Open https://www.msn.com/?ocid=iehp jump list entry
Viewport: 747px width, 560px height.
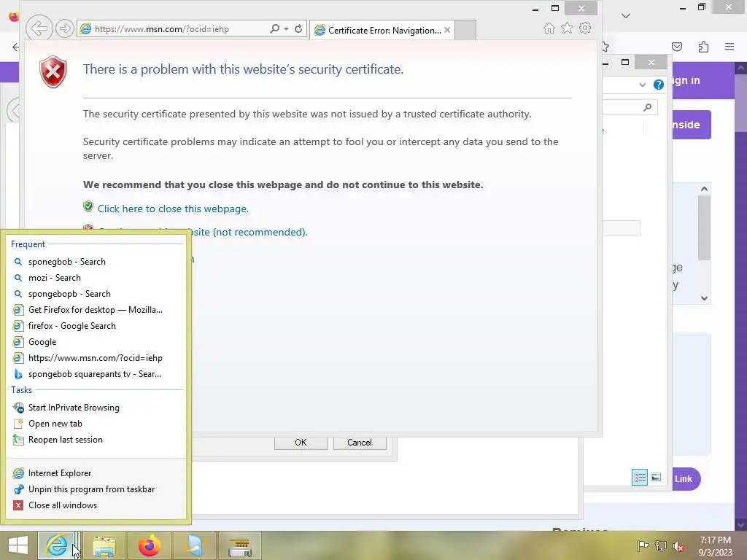pos(97,357)
